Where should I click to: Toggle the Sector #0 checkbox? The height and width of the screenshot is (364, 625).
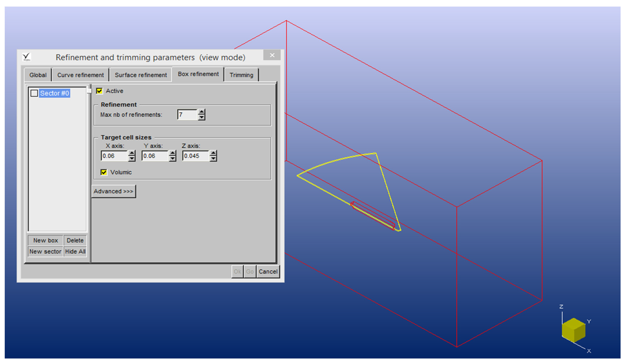pyautogui.click(x=34, y=93)
